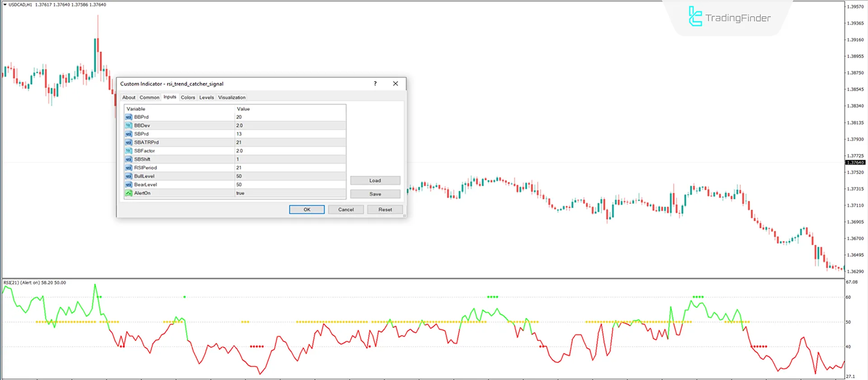Viewport: 868px width, 380px height.
Task: Load a saved input preset
Action: 375,180
